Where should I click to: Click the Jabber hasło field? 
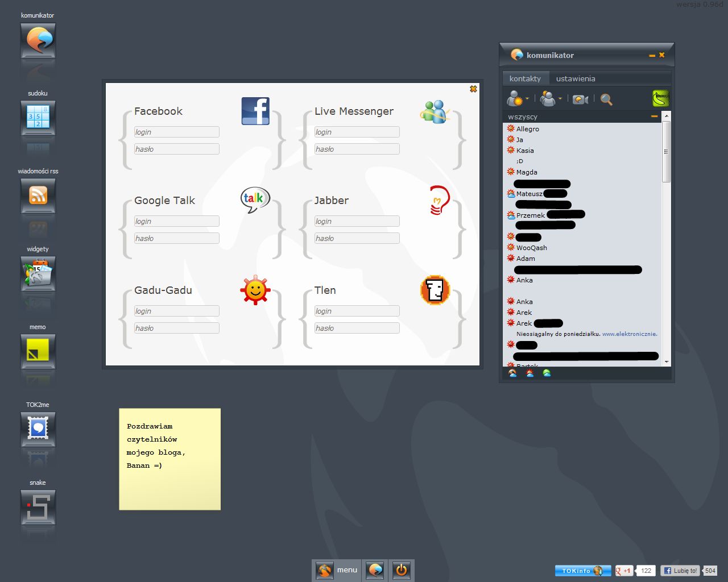(357, 238)
